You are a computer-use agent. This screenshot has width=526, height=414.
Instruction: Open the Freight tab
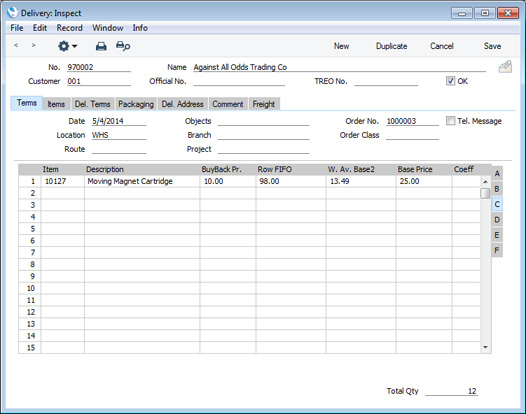point(264,104)
